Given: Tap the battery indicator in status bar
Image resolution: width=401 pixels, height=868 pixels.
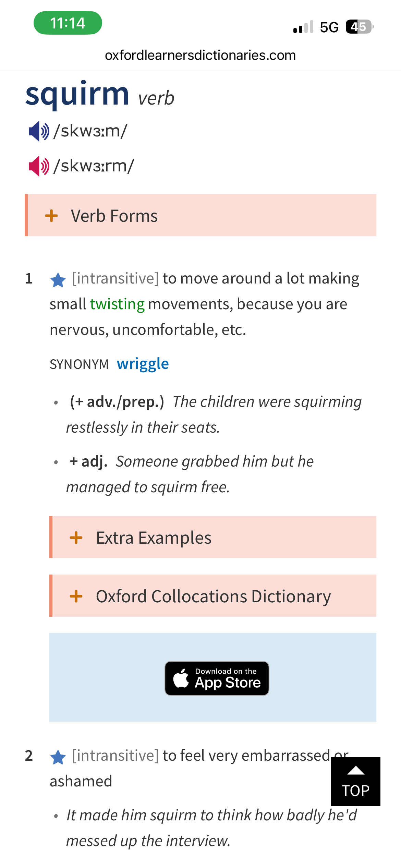Looking at the screenshot, I should (x=360, y=27).
